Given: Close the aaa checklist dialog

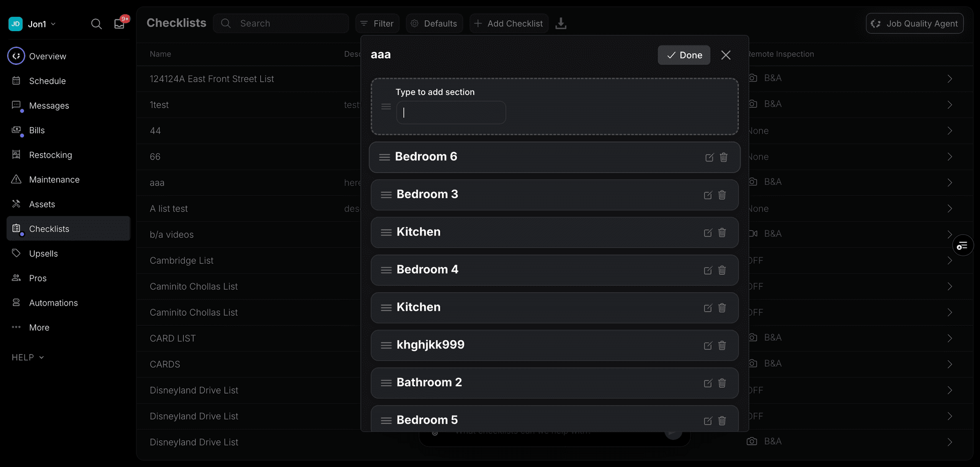Looking at the screenshot, I should [726, 55].
